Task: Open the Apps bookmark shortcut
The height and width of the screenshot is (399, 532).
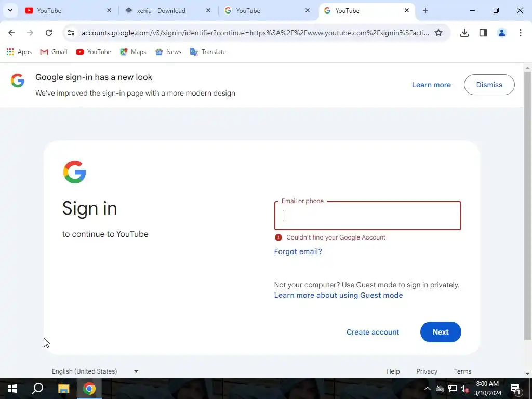Action: click(19, 52)
